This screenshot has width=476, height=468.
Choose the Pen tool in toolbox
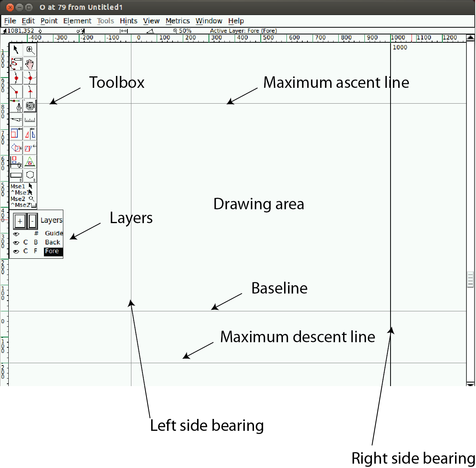coord(16,106)
